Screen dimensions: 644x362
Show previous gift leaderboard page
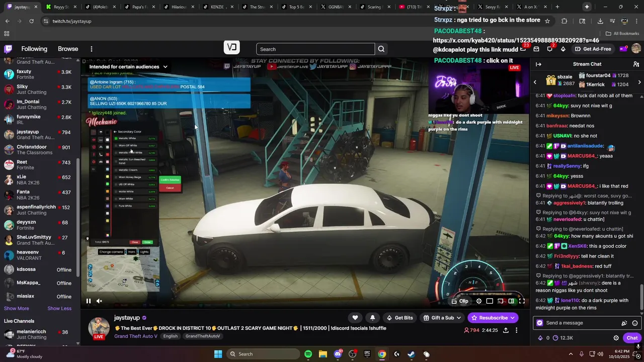coord(535,82)
